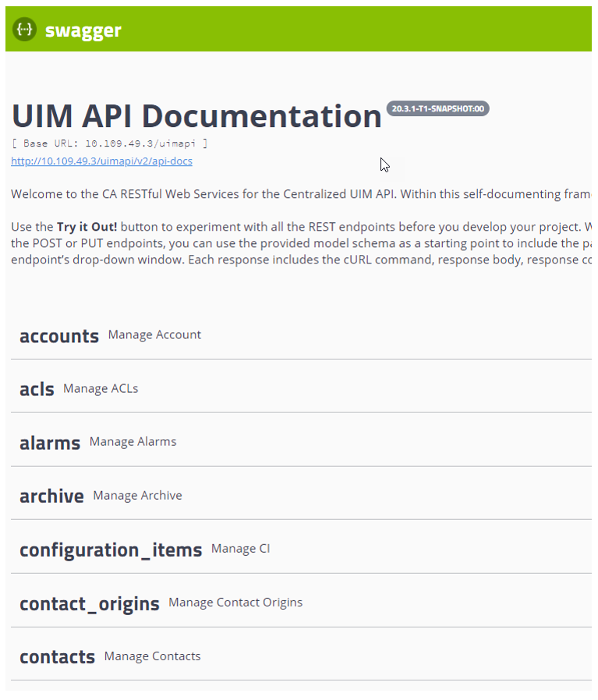The image size is (598, 700).
Task: Expand the configuration_items endpoint section
Action: click(x=111, y=550)
